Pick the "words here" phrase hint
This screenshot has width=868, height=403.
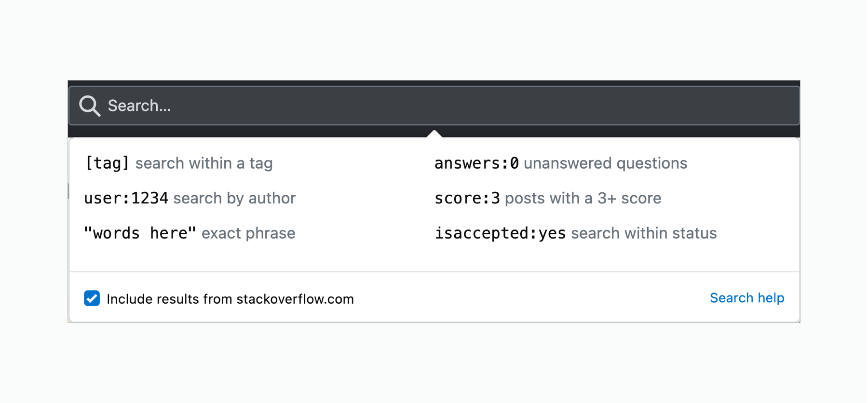[x=140, y=233]
